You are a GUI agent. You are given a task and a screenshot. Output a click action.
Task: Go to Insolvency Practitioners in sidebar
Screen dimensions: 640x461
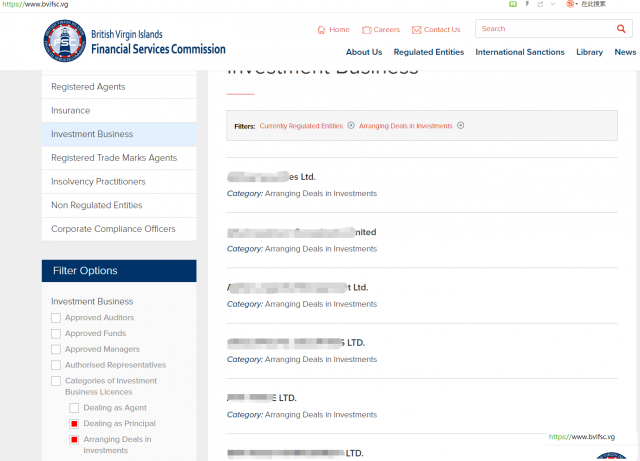coord(98,182)
